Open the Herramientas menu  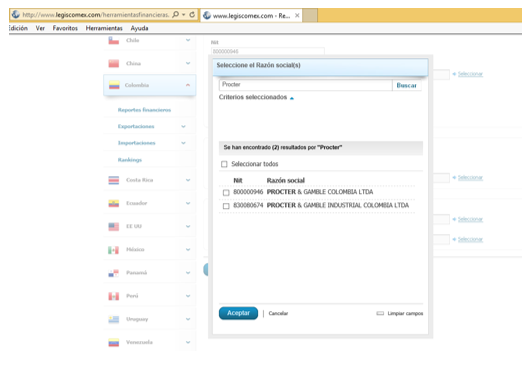pos(104,28)
